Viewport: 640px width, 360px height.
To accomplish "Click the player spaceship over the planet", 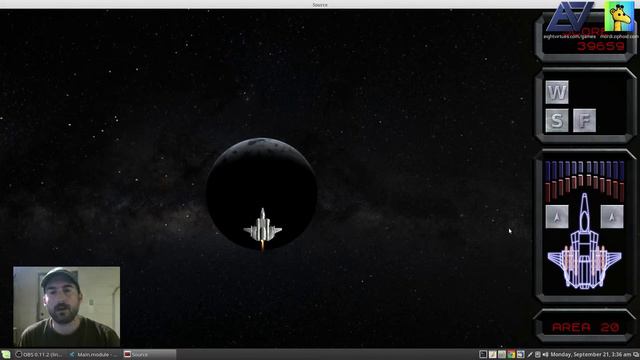I will (262, 229).
